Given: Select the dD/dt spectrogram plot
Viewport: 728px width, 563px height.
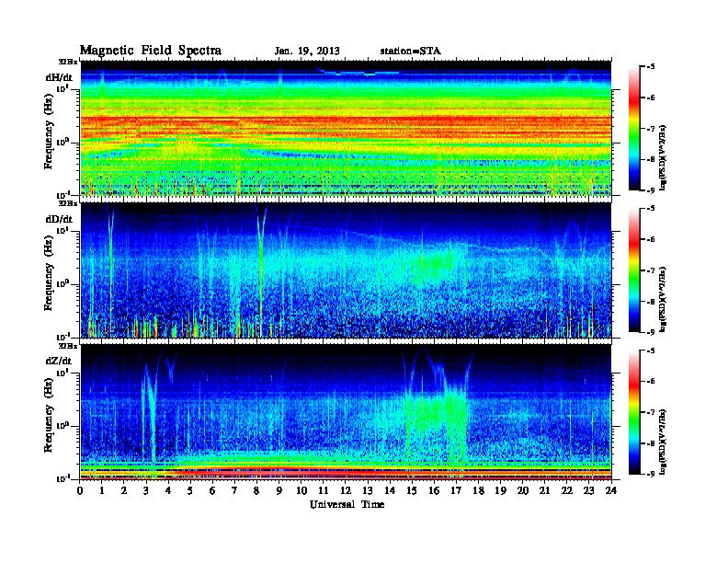Looking at the screenshot, I should pos(346,270).
